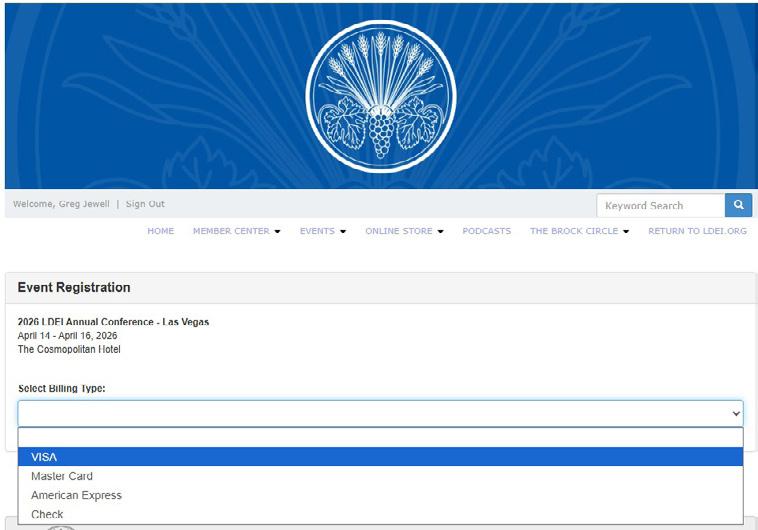Click 'The Cosmopolitan Hotel' venue text

(x=69, y=349)
